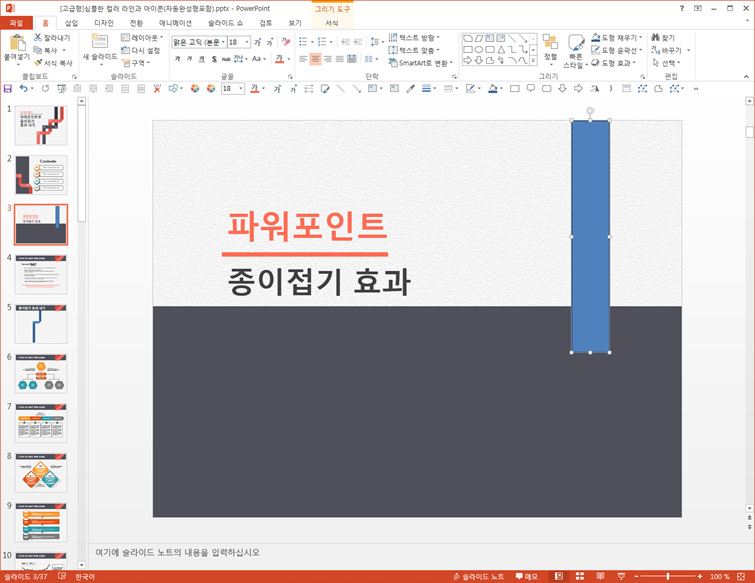755x583 pixels.
Task: Click the Save icon in quick toolbar
Action: click(x=8, y=89)
